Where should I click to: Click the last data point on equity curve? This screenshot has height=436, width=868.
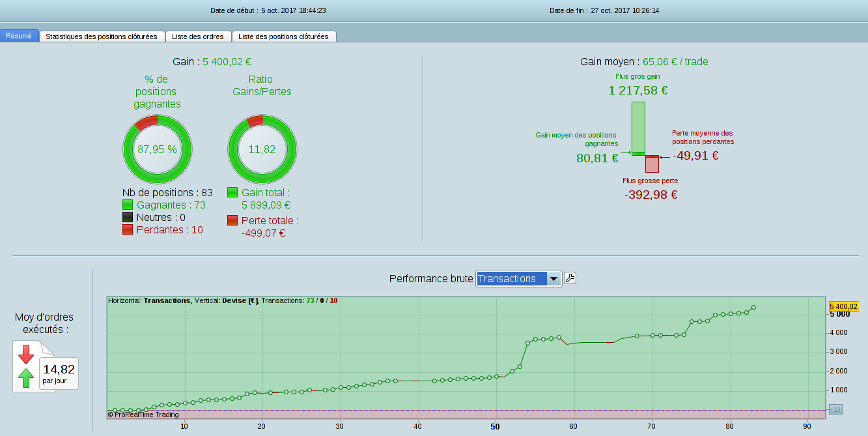753,307
